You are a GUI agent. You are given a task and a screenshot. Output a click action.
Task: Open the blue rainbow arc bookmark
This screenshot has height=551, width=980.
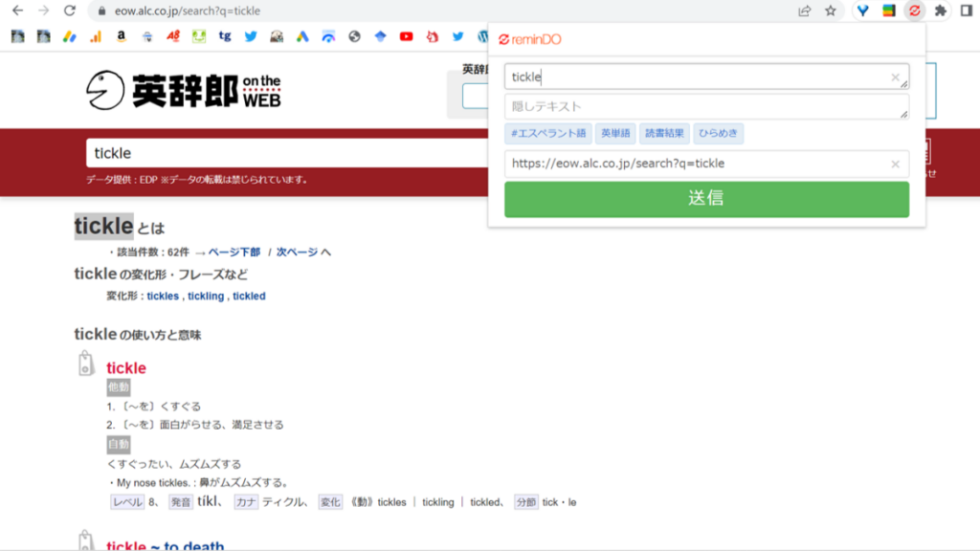[328, 37]
